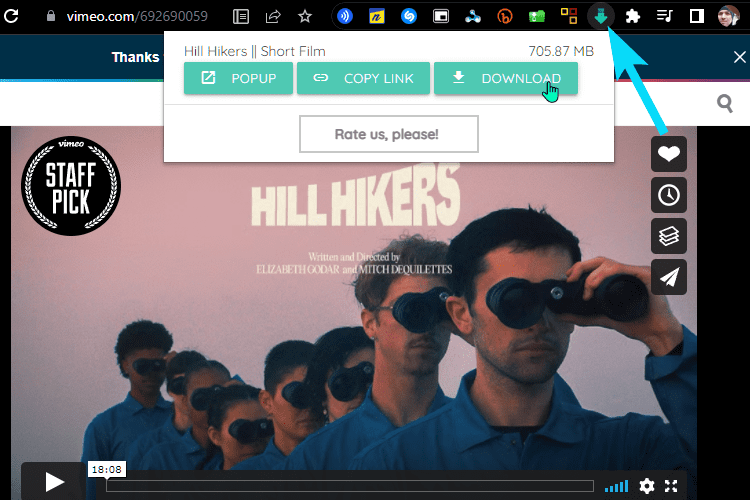Viewport: 750px width, 500px height.
Task: Open the yellow 'n' extension icon
Action: pyautogui.click(x=377, y=17)
